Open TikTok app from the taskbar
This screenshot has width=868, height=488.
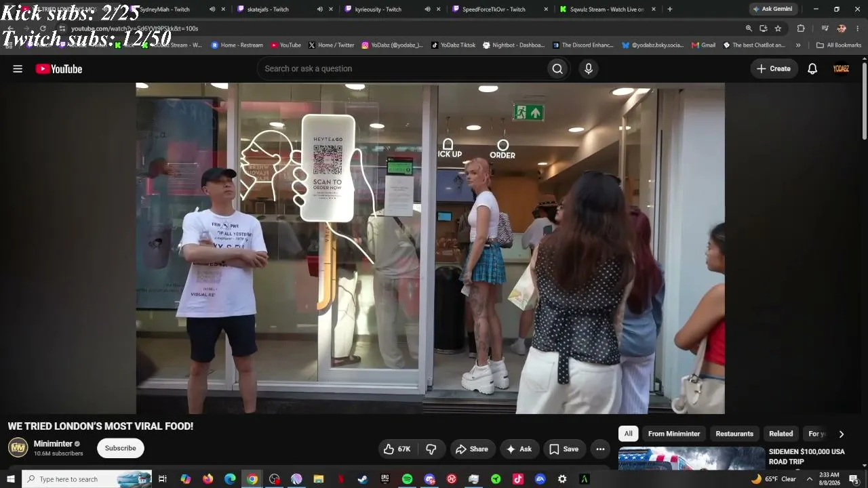pos(518,479)
